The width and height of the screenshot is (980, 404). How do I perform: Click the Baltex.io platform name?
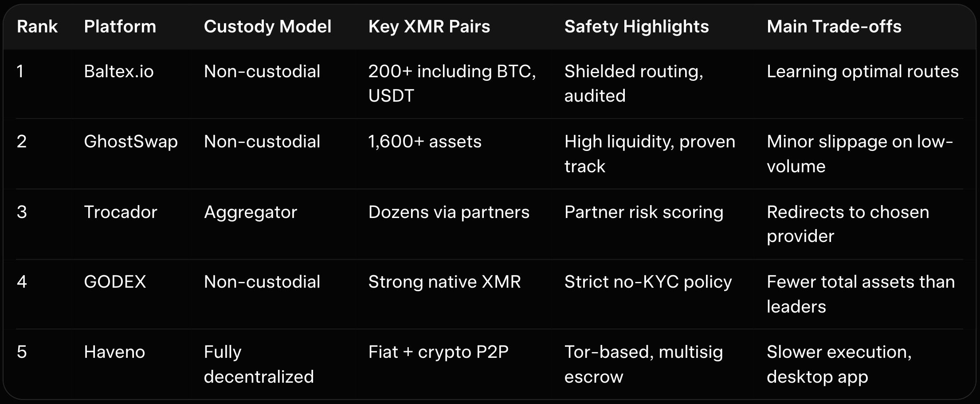[x=118, y=71]
